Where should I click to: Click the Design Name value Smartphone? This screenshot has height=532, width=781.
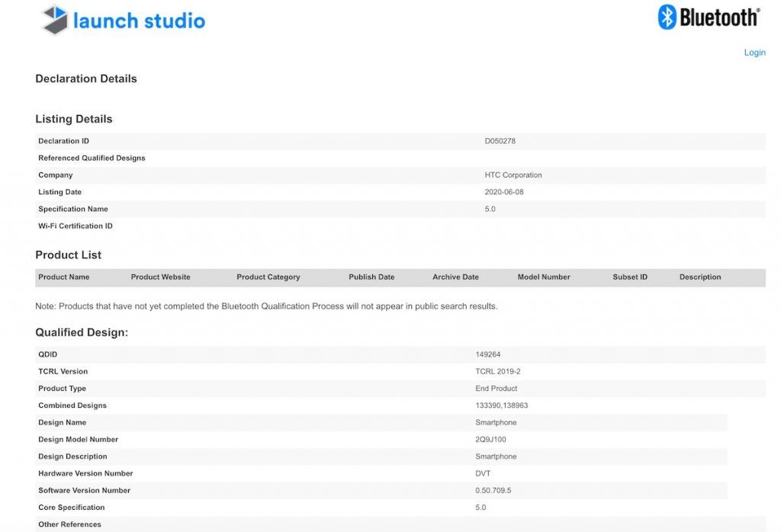tap(496, 422)
